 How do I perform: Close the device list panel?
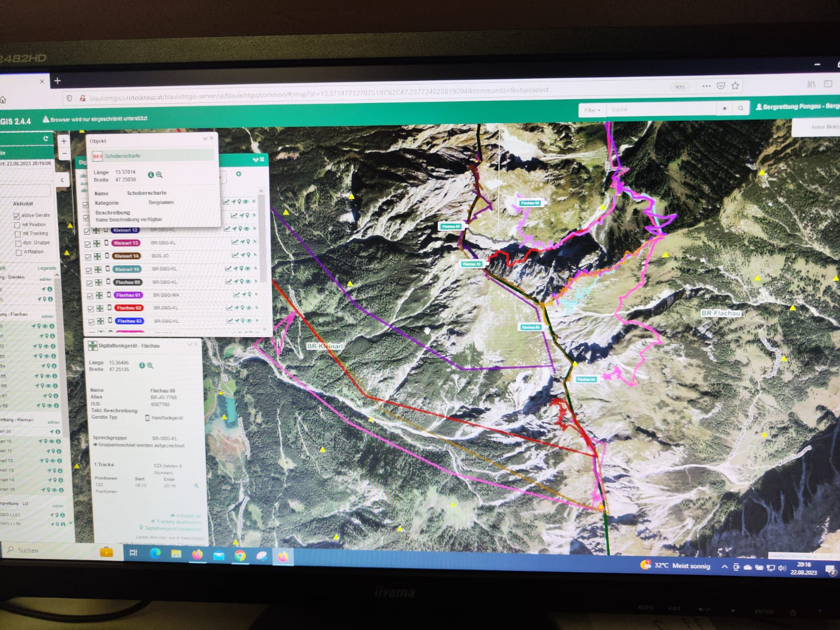pos(262,160)
